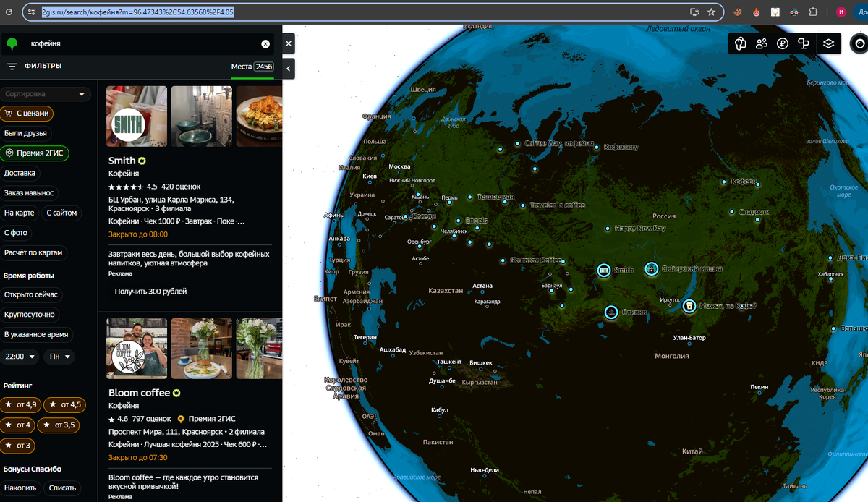Image resolution: width=868 pixels, height=502 pixels.
Task: Switch to the Места 2456 tab
Action: pos(252,67)
